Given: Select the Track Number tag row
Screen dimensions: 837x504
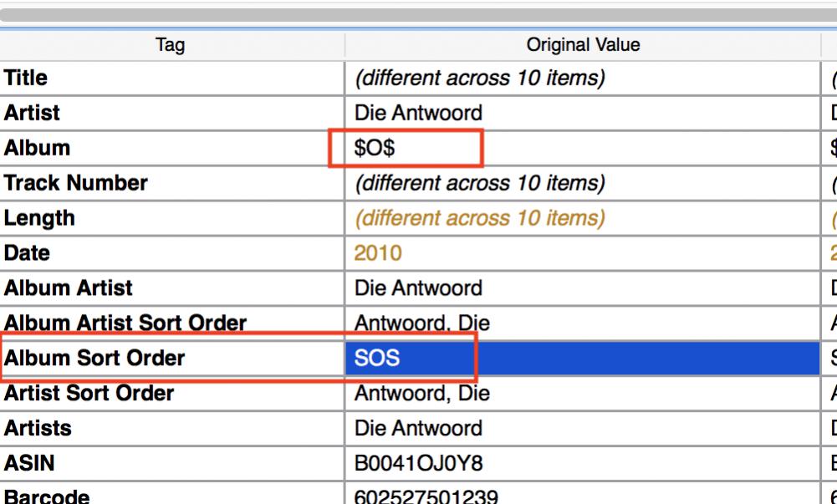Looking at the screenshot, I should point(76,183).
